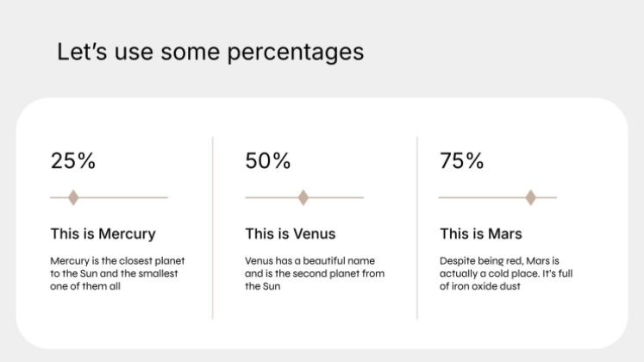Screen dimensions: 644x362
Task: Click the gray slide background beside the title
Action: tap(493, 52)
